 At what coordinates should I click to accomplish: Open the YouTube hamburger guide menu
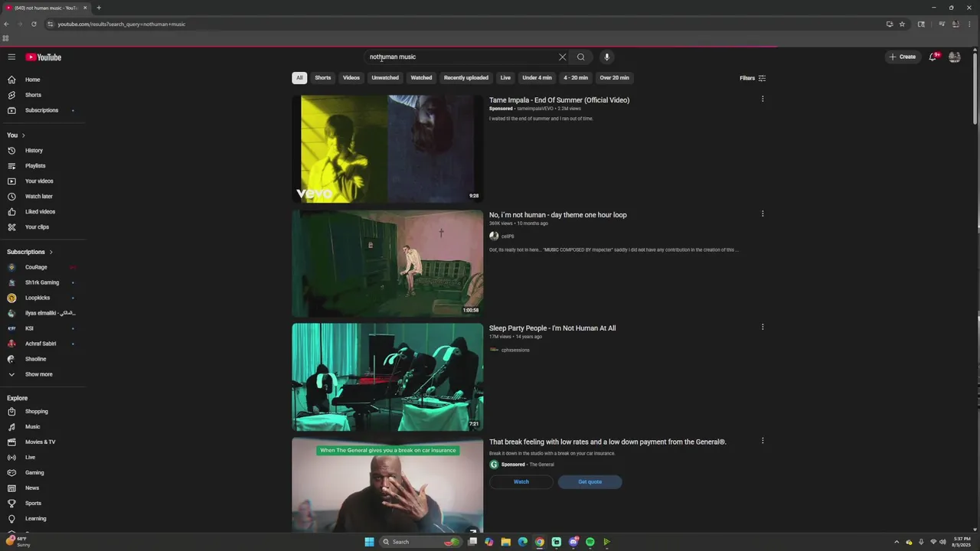coord(11,57)
